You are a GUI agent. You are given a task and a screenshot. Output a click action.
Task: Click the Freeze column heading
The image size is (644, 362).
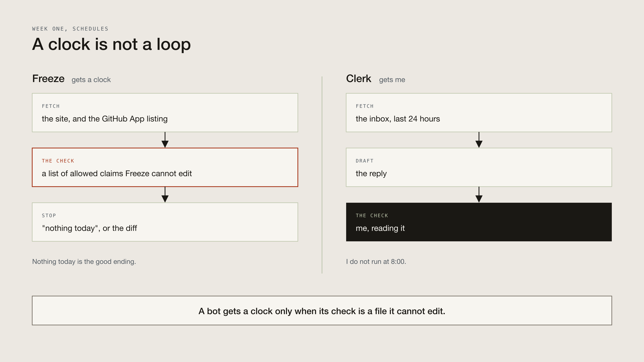(x=49, y=79)
